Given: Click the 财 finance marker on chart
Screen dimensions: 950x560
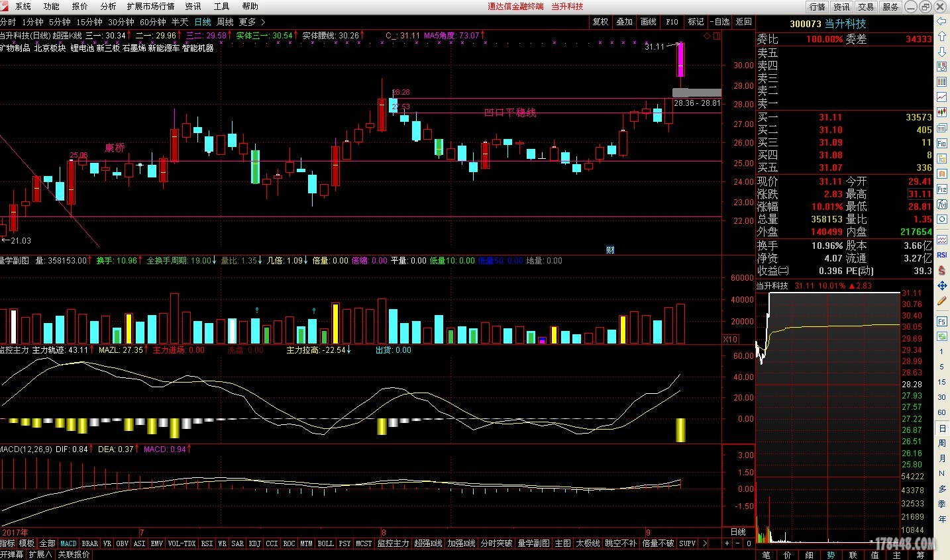Looking at the screenshot, I should [610, 250].
